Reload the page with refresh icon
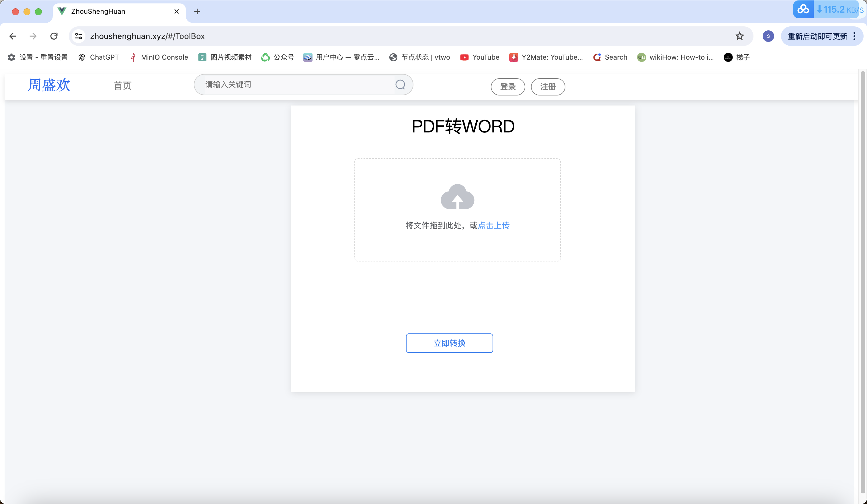This screenshot has height=504, width=867. coord(54,36)
